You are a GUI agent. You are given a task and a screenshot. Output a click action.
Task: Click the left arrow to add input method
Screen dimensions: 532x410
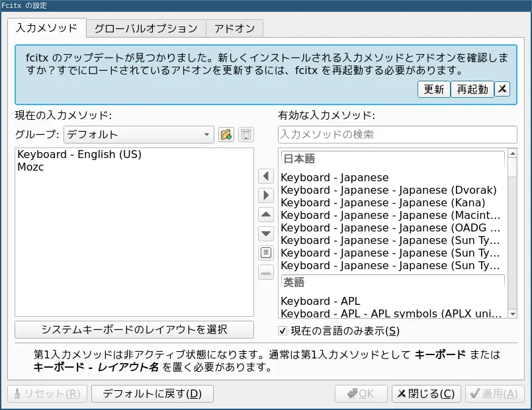click(266, 177)
